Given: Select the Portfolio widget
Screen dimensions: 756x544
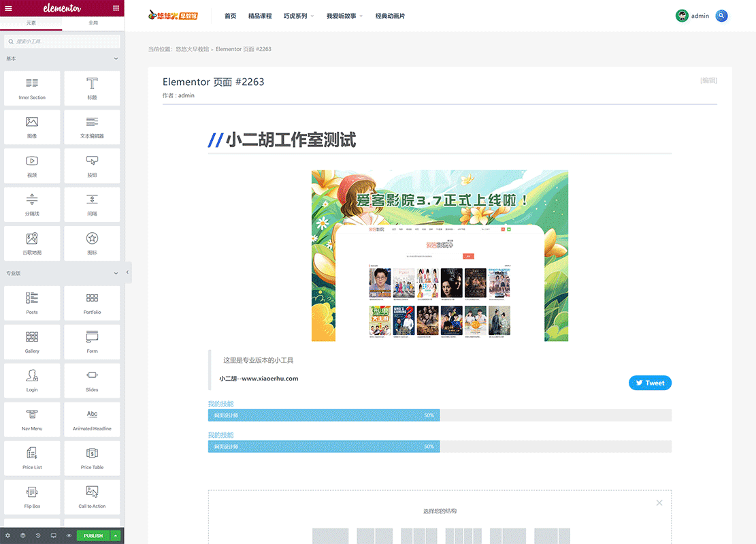Looking at the screenshot, I should (92, 303).
